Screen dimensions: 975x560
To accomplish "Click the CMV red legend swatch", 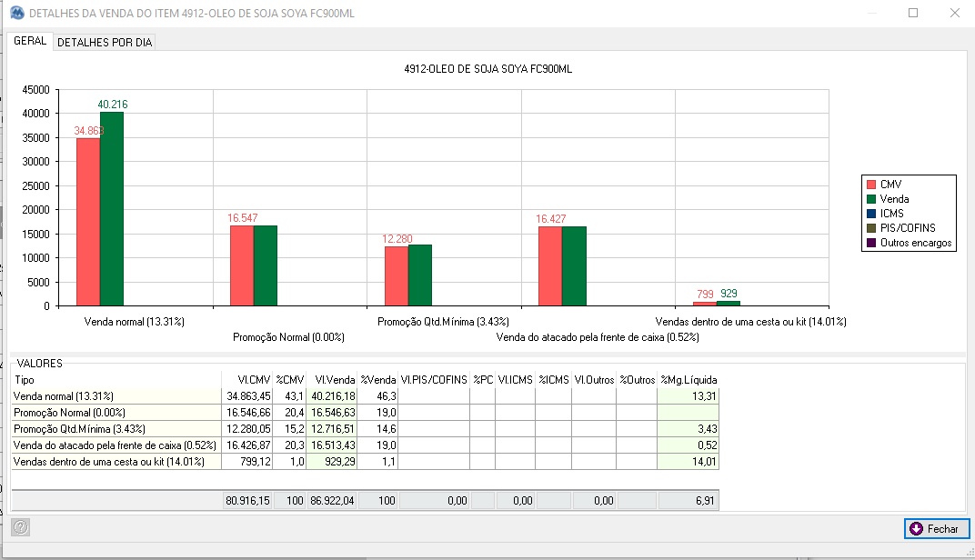I will pyautogui.click(x=871, y=185).
